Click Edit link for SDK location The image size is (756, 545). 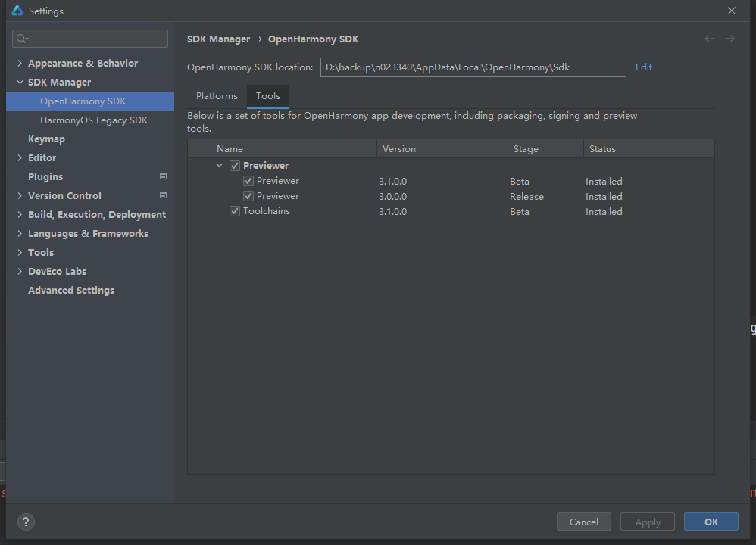644,67
